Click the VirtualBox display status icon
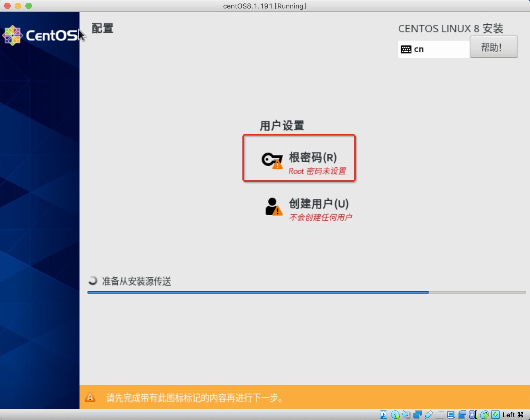The image size is (530, 420). [451, 414]
